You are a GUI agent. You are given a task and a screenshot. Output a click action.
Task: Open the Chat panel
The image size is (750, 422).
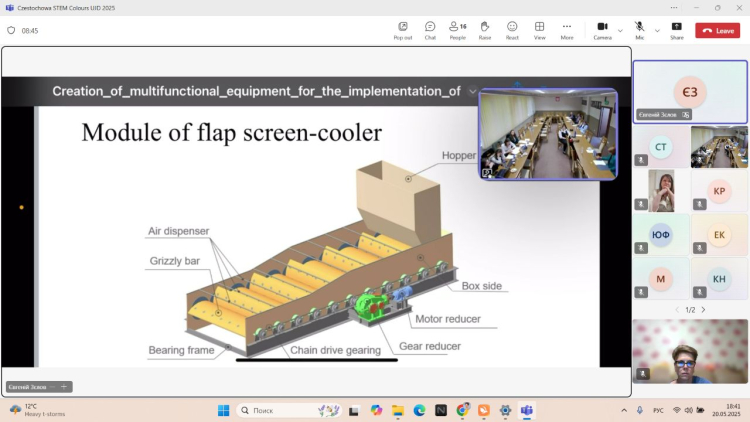[x=430, y=30]
